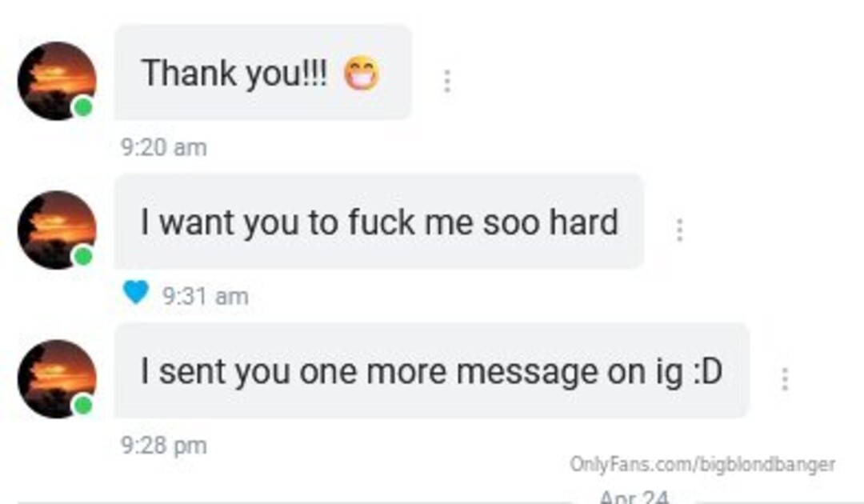Follow the OnlyFans.com/bigblondbanger watermark link
Image resolution: width=864 pixels, height=504 pixels.
pyautogui.click(x=702, y=464)
